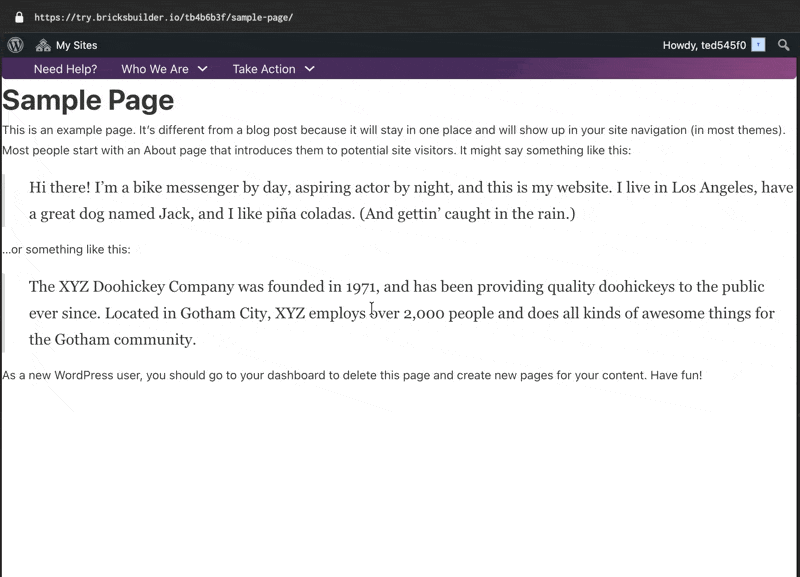Open the Howdy, ted545f0 account link
800x577 pixels.
pos(704,45)
